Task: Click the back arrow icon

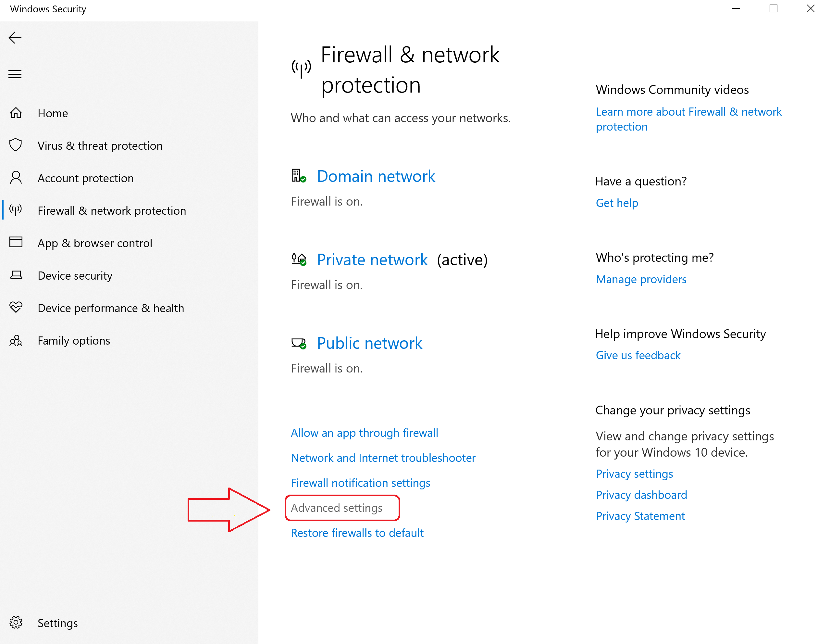Action: point(15,38)
